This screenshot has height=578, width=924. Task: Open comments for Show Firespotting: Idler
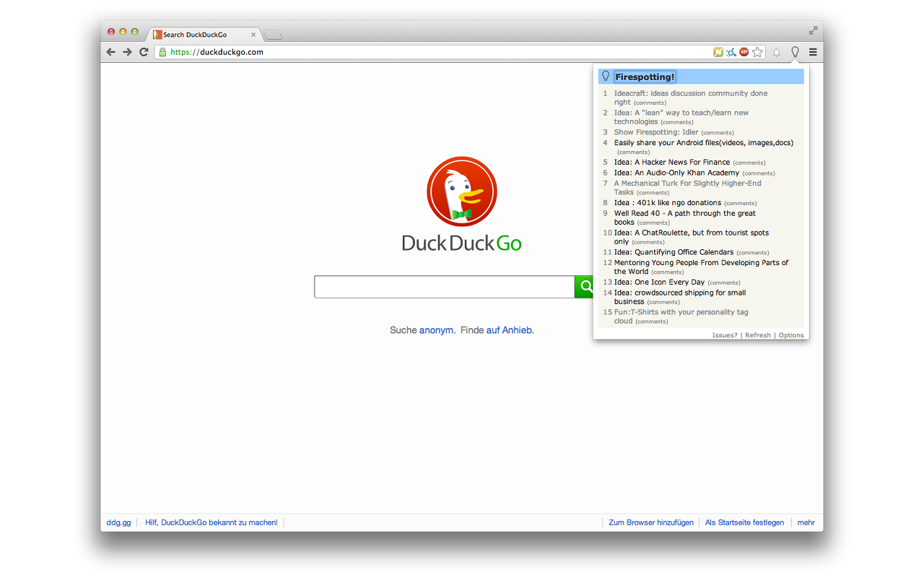pos(718,133)
